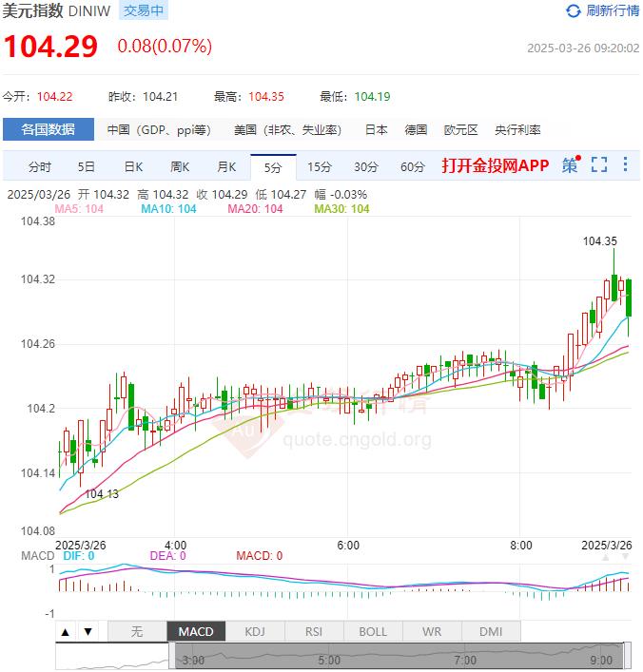The image size is (643, 672).
Task: Click the refresh quotes icon
Action: coord(573,11)
